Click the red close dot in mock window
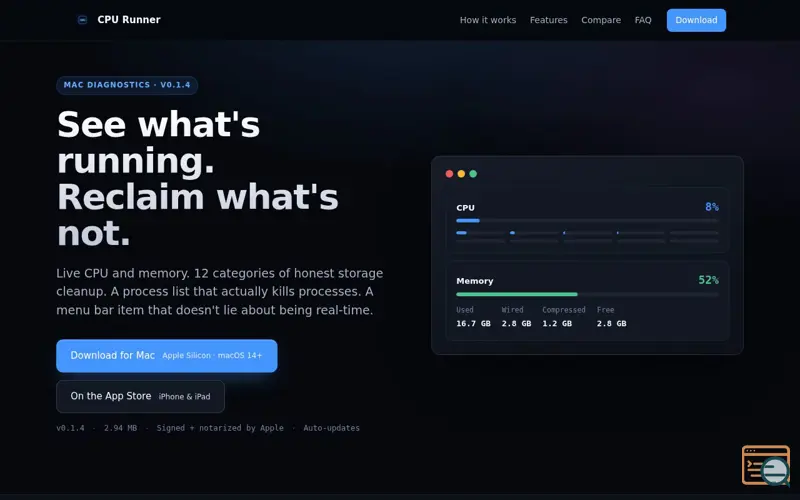The width and height of the screenshot is (800, 500). click(x=449, y=174)
